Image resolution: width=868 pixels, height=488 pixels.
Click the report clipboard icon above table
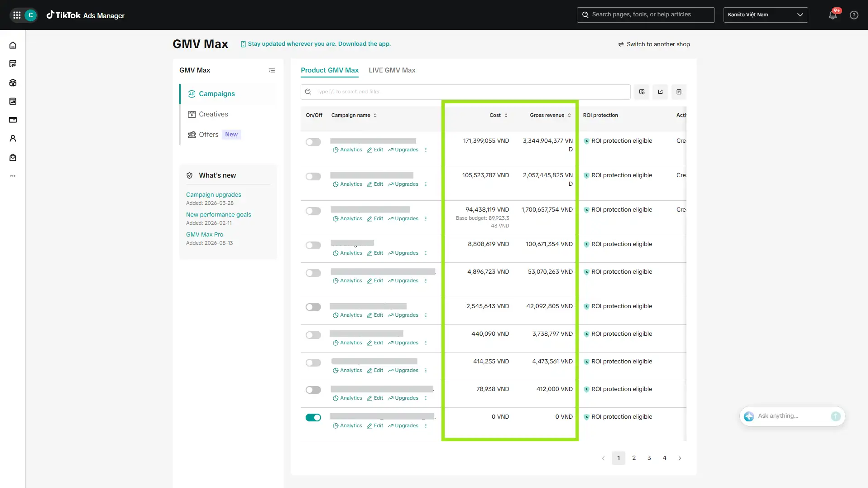(679, 92)
